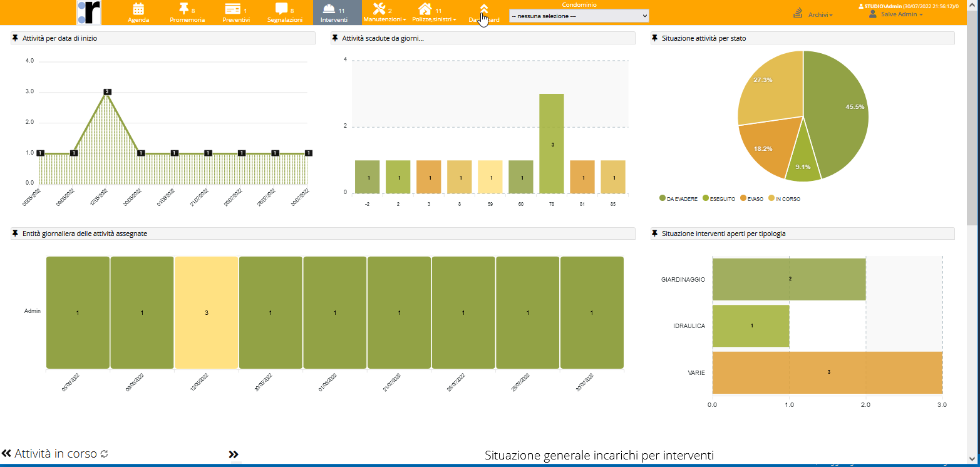Screen dimensions: 980x467
Task: Select the Preventivi menu label
Action: (236, 20)
